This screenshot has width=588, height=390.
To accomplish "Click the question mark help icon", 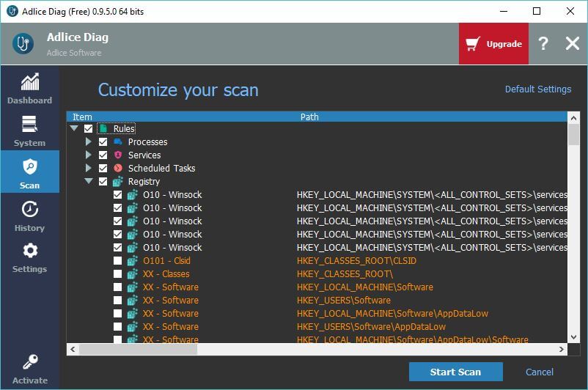I will (543, 44).
